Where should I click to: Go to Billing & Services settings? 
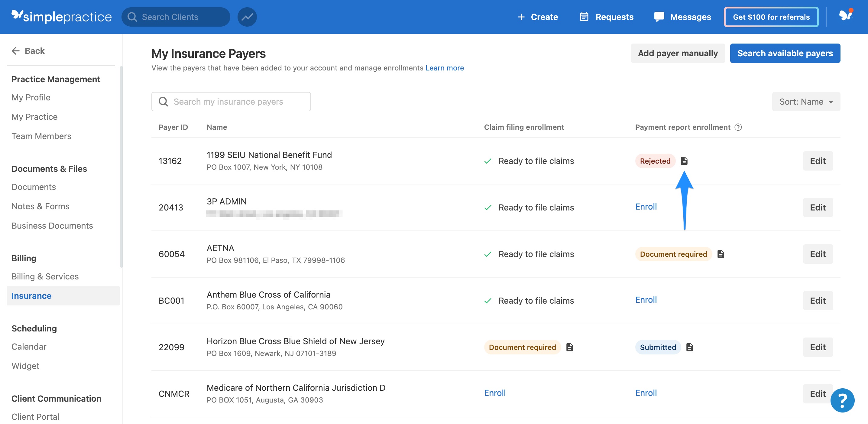[x=45, y=276]
